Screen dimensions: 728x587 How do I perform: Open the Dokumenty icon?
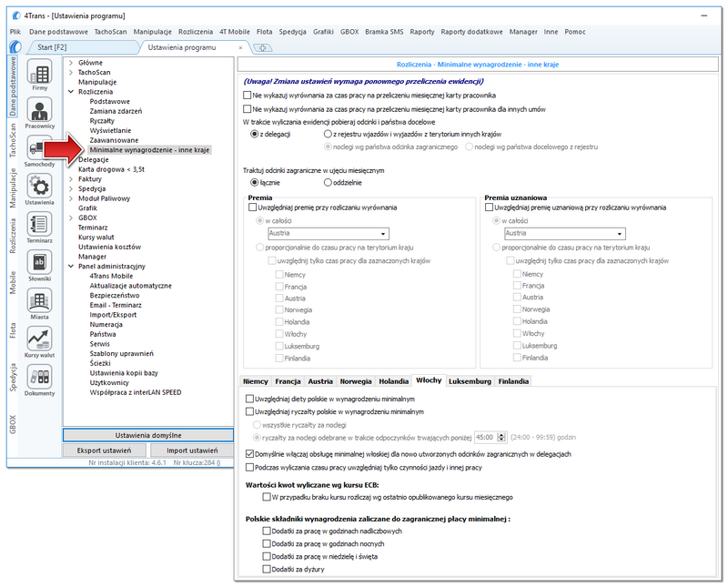[39, 377]
